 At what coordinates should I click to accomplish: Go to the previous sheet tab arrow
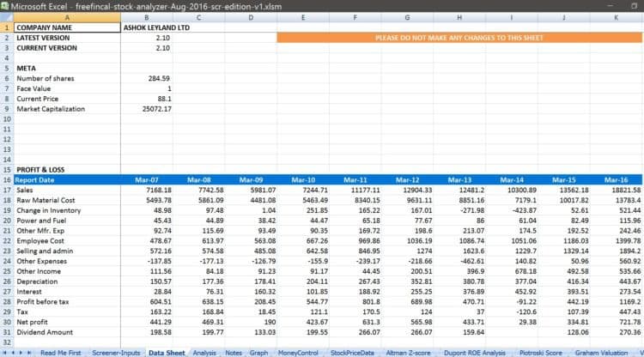click(x=13, y=353)
